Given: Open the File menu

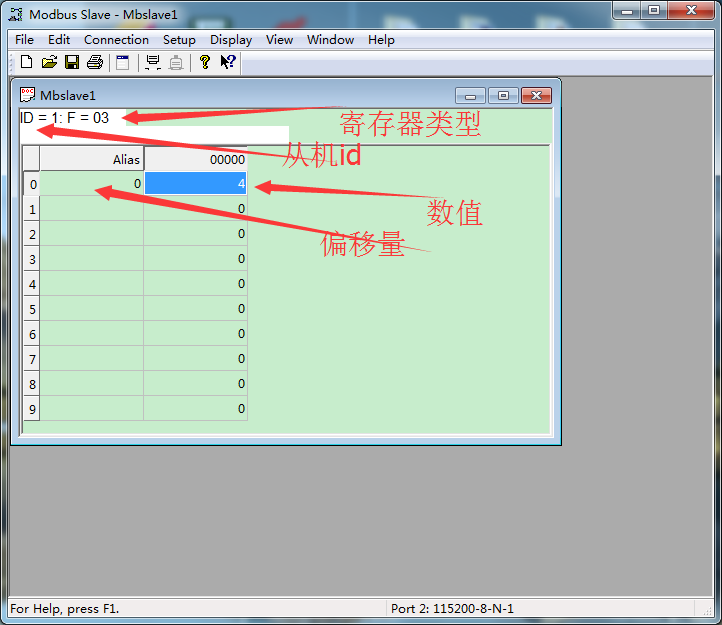Looking at the screenshot, I should point(24,40).
